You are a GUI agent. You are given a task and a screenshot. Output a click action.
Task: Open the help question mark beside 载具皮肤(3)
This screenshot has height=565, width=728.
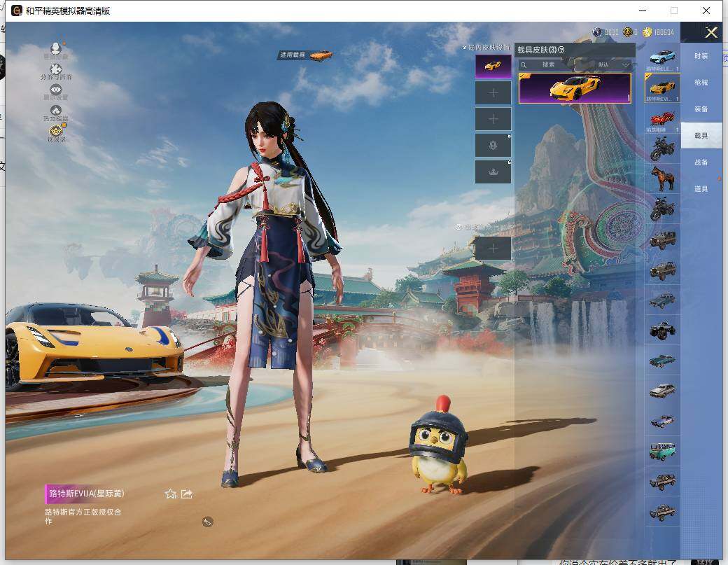point(561,50)
